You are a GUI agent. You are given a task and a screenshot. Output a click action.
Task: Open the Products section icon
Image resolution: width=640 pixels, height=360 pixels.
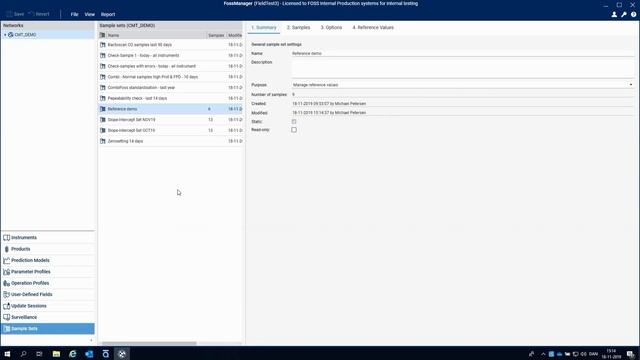7,249
